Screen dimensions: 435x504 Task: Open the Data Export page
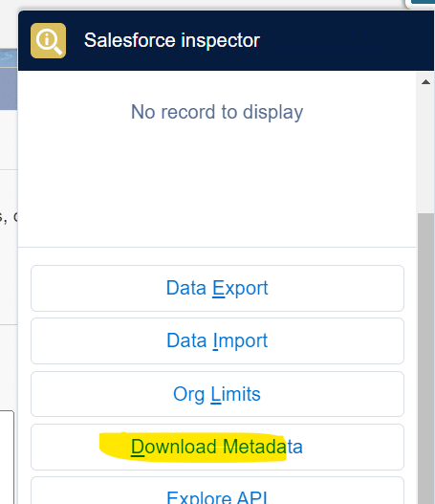(217, 288)
